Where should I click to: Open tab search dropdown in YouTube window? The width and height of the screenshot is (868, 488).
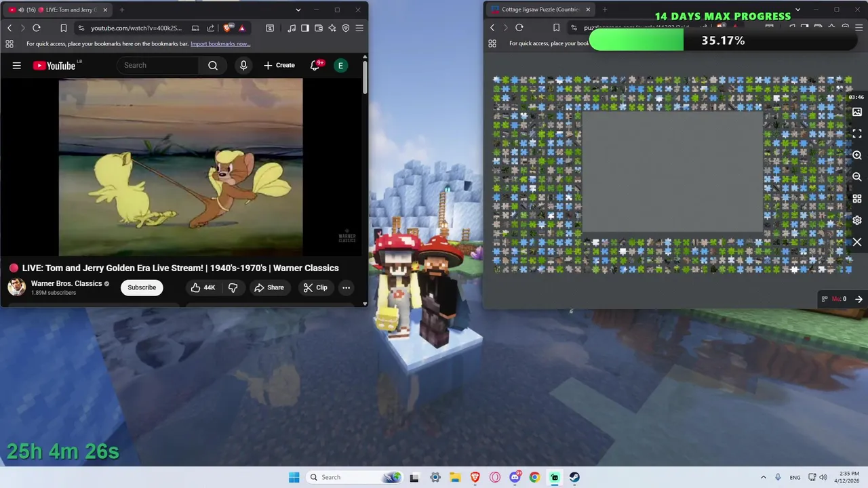coord(298,9)
